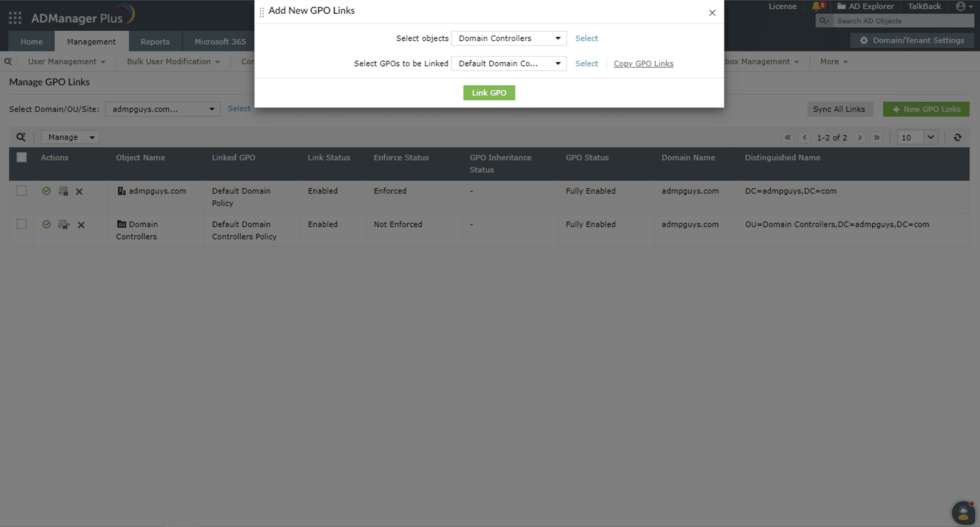Check the admpguys.com row checkbox

pyautogui.click(x=22, y=191)
